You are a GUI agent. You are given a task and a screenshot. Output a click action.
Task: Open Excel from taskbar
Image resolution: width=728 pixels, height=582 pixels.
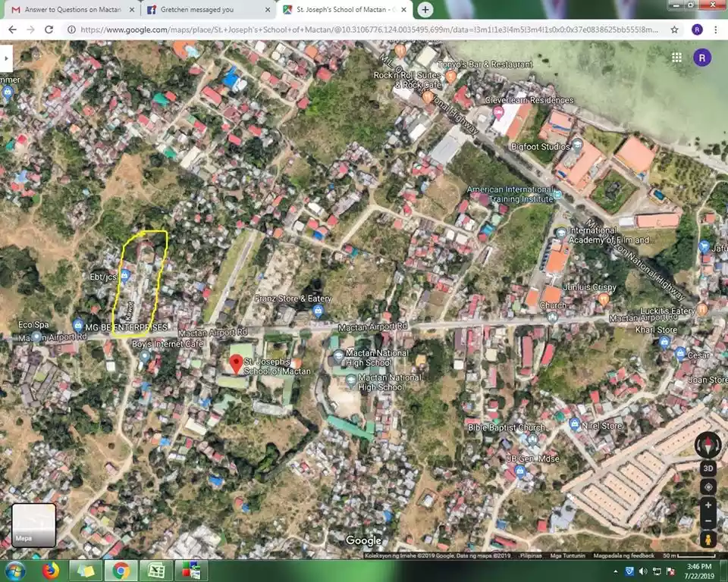(x=156, y=571)
